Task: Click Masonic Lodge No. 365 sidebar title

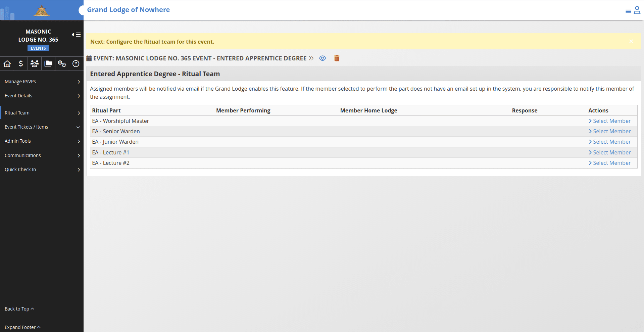Action: pyautogui.click(x=38, y=36)
